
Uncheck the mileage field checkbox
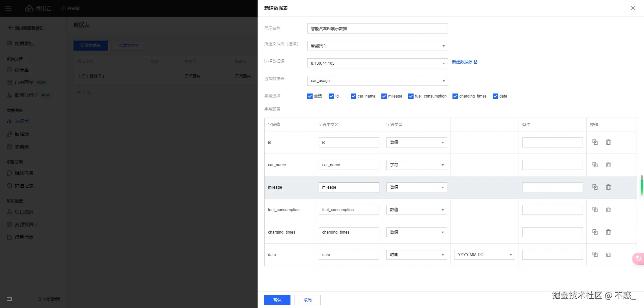pos(384,96)
